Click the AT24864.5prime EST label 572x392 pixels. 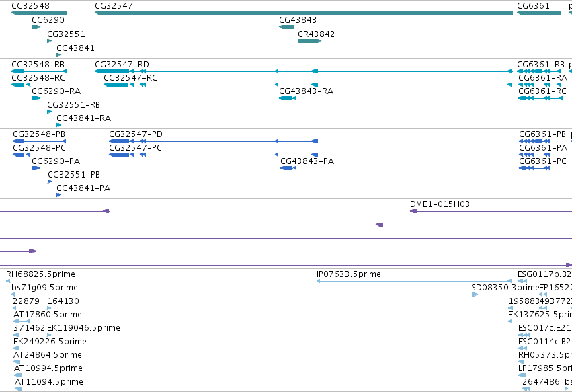(48, 355)
